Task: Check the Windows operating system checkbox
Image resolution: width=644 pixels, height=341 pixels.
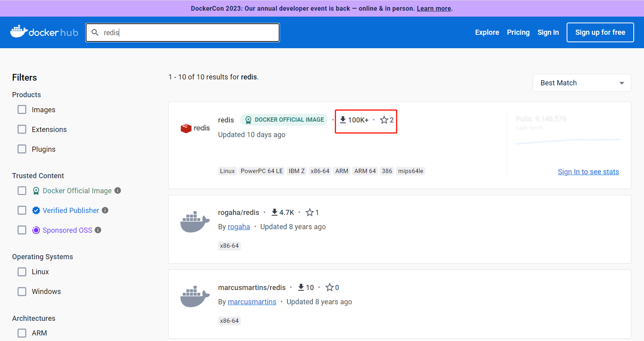Action: coord(22,292)
